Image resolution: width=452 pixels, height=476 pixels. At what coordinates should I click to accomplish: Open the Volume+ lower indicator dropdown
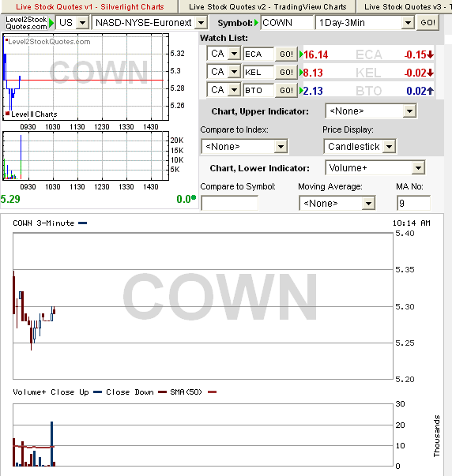pos(375,168)
